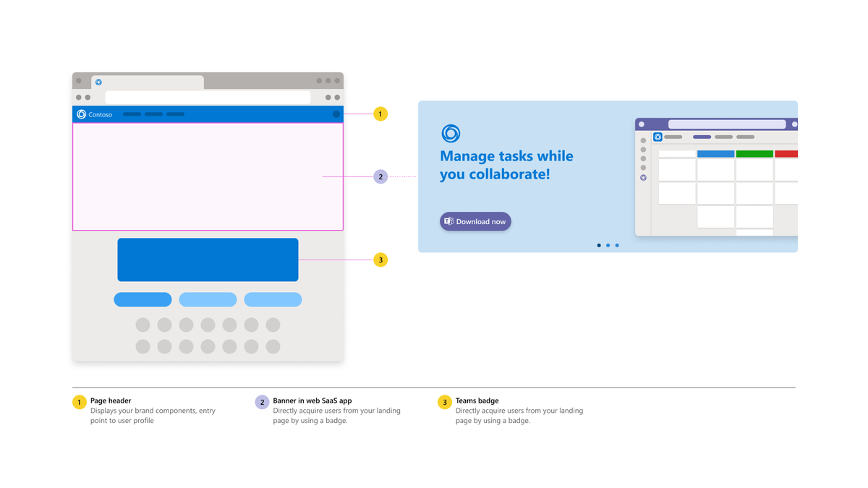This screenshot has height=488, width=868.
Task: Click the "Teams badge" legend title
Action: click(x=477, y=401)
